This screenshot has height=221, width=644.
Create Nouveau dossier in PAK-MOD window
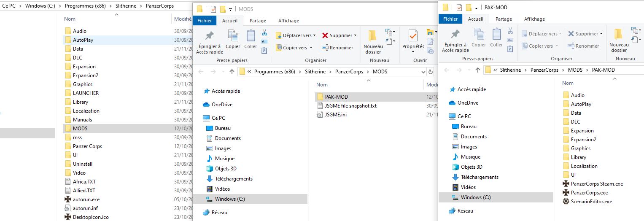619,40
